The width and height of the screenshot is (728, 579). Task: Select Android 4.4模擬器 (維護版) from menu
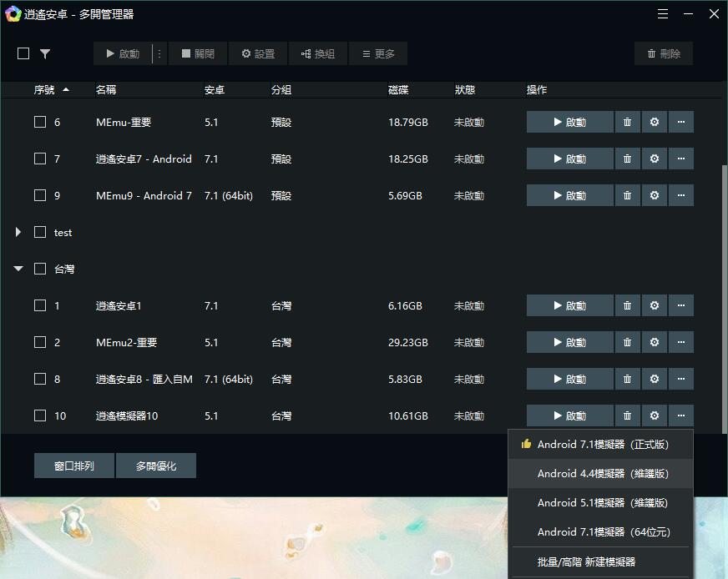pyautogui.click(x=600, y=473)
